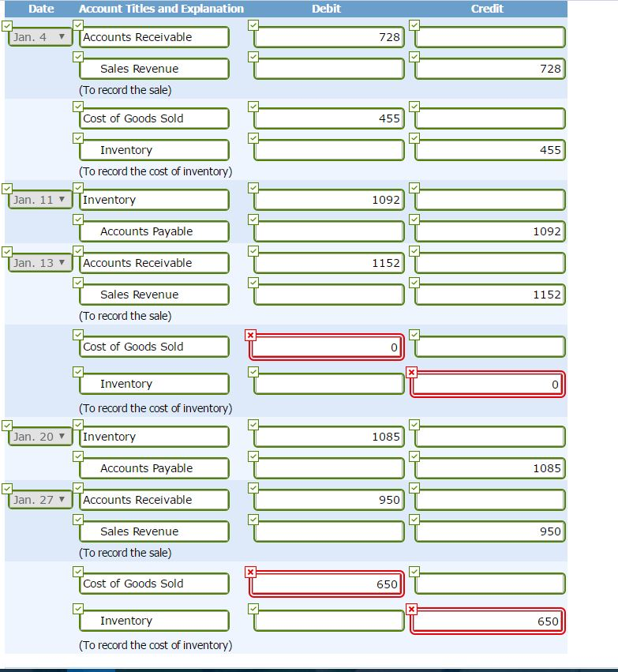Image resolution: width=618 pixels, height=672 pixels.
Task: Open the Jan. 4 date dropdown
Action: [x=39, y=36]
